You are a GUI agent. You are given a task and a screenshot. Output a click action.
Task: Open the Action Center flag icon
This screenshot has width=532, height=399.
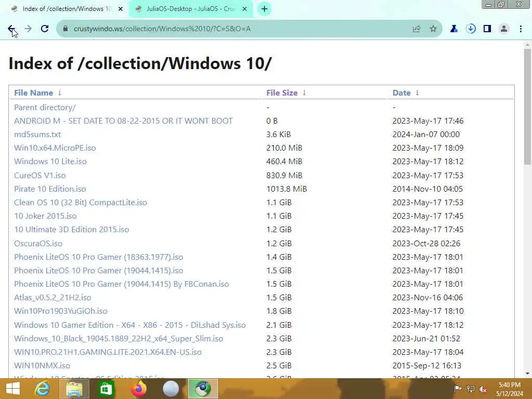coord(458,389)
